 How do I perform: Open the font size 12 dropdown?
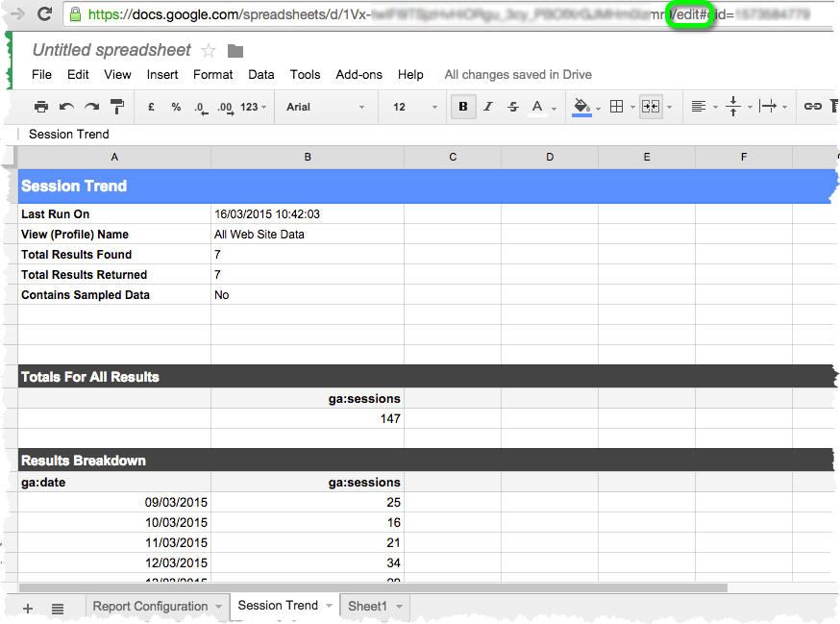click(411, 107)
